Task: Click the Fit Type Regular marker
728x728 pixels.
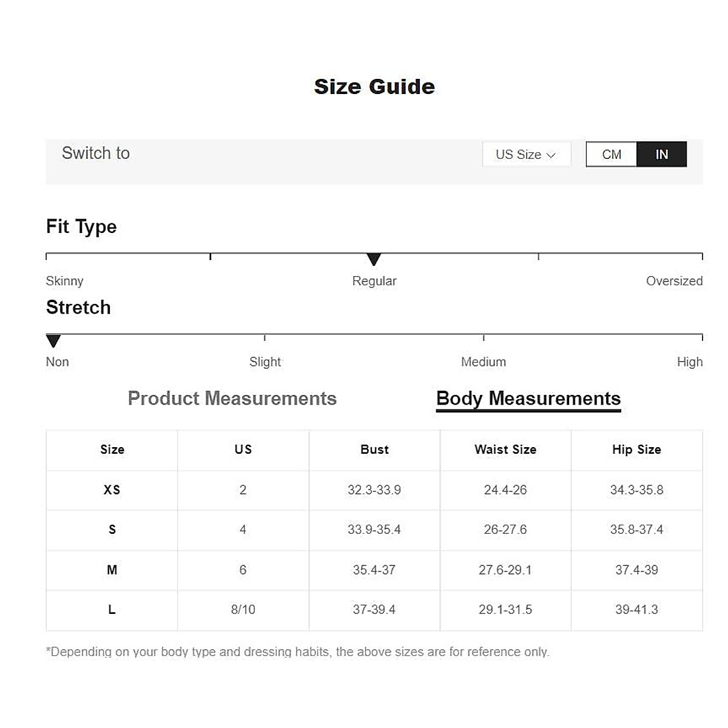Action: [x=374, y=260]
